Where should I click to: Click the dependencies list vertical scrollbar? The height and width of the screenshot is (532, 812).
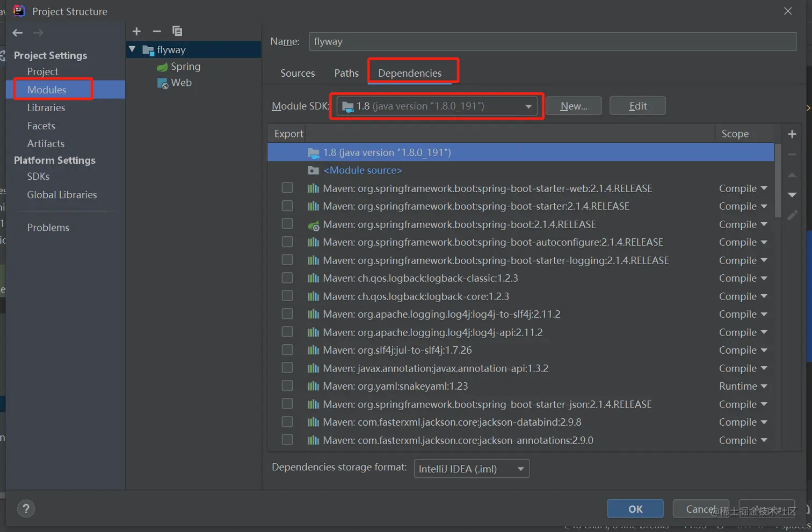point(778,180)
